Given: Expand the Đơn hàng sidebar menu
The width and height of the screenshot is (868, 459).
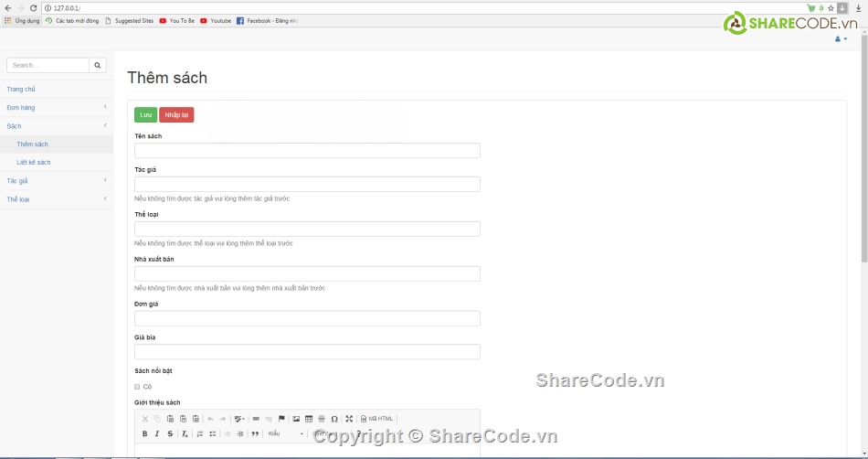Looking at the screenshot, I should pyautogui.click(x=57, y=107).
